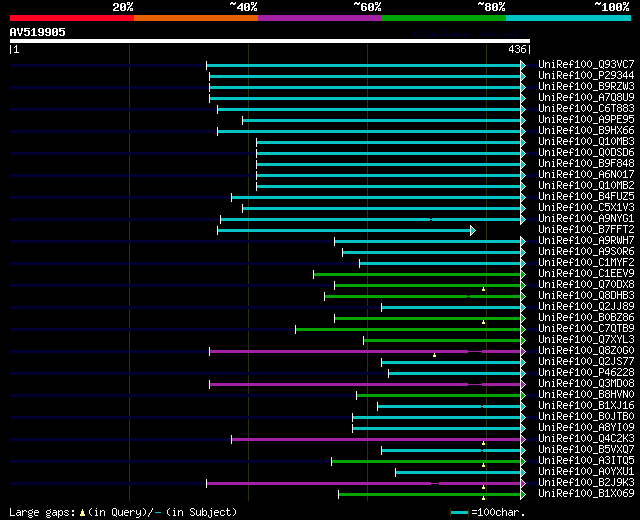Viewport: 640px width, 520px height.
Task: Open the UniRef100_C6T883 hit label
Action: pos(586,109)
